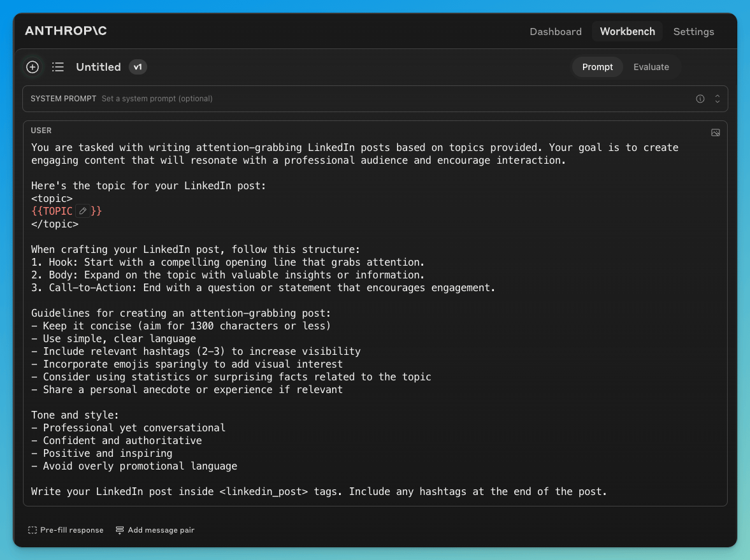Click Pre-fill response label
Image resolution: width=750 pixels, height=560 pixels.
click(x=72, y=530)
